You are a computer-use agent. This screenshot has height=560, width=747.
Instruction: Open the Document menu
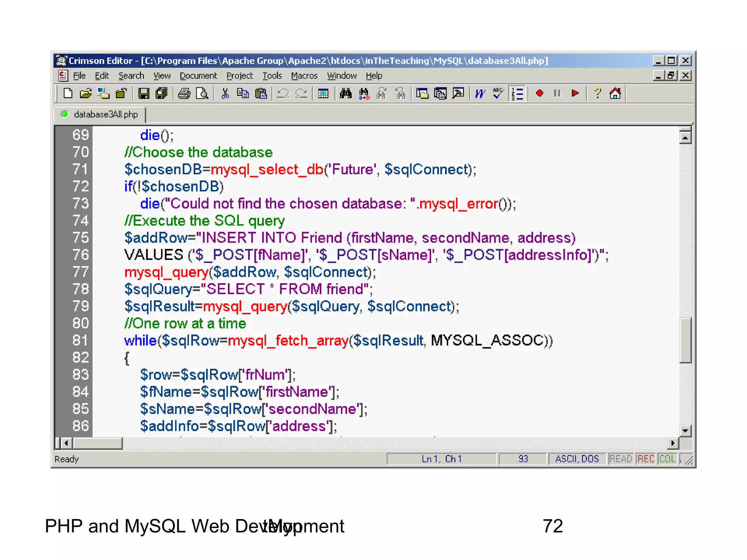198,76
